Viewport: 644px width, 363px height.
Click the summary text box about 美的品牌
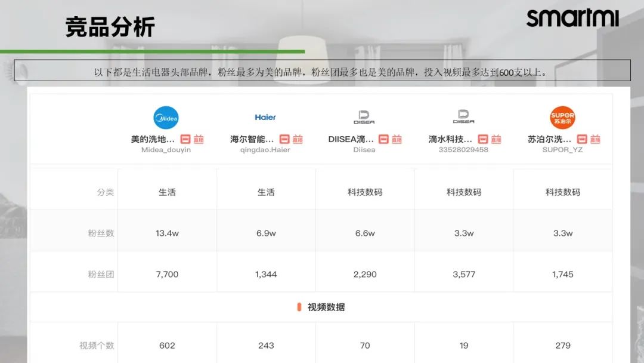[x=323, y=70]
